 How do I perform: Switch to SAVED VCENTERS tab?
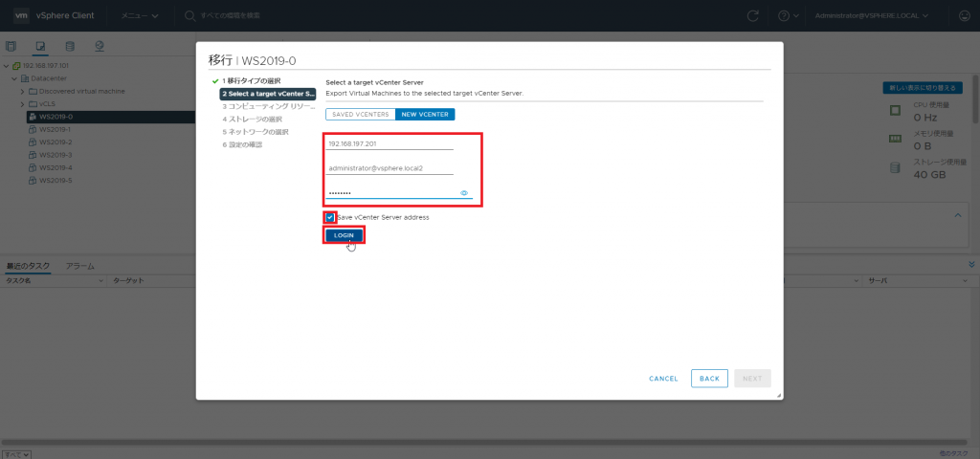361,115
